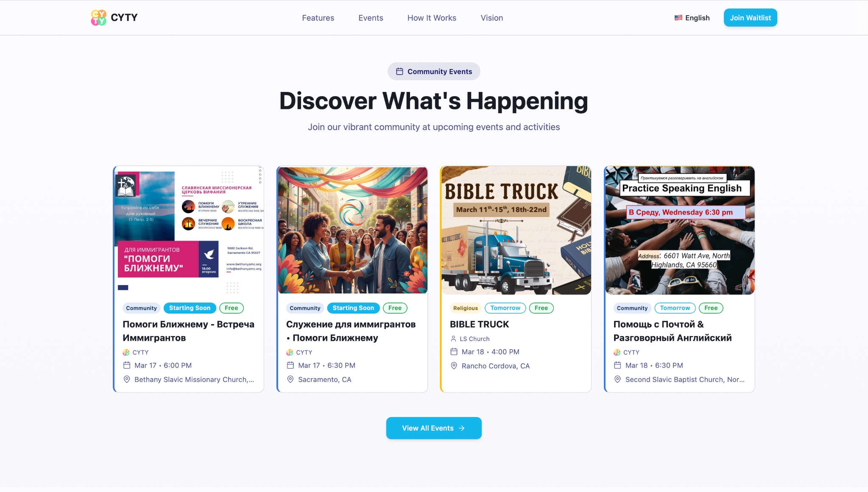The image size is (868, 492).
Task: Click the Religious tag on BIBLE TRUCK card
Action: pyautogui.click(x=465, y=308)
